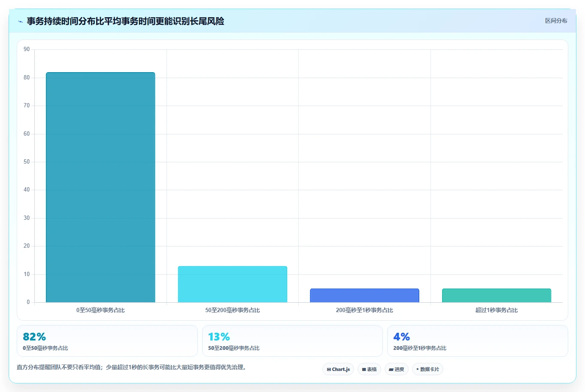Open the 4% stat card
585x392 pixels.
478,341
